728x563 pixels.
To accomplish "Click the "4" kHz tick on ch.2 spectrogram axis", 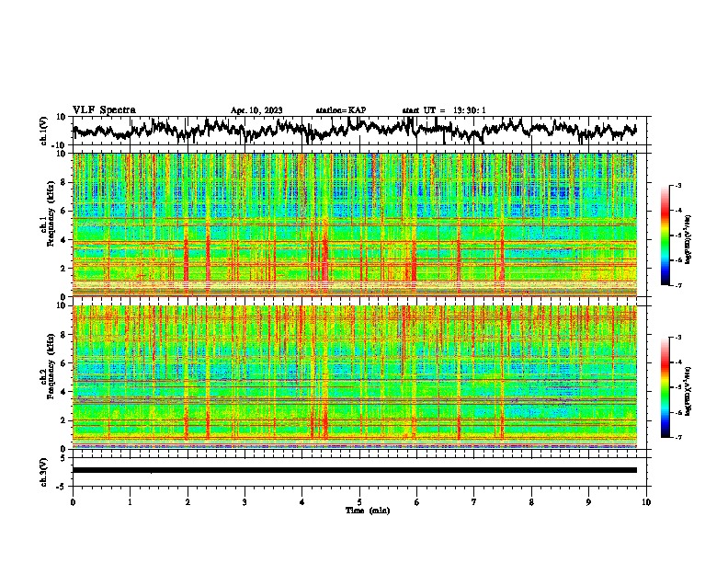I will tap(63, 392).
